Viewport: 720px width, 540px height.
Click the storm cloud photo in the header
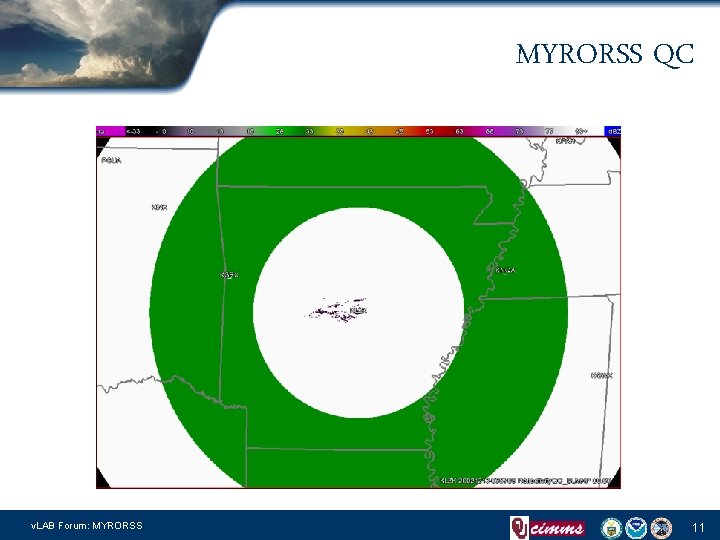(101, 44)
